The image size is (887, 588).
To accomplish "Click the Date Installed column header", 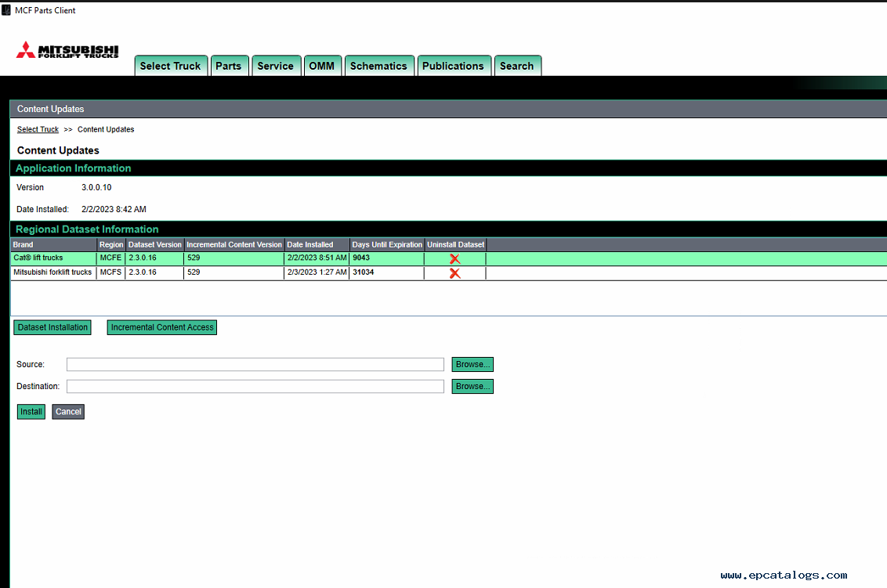I will [x=317, y=245].
